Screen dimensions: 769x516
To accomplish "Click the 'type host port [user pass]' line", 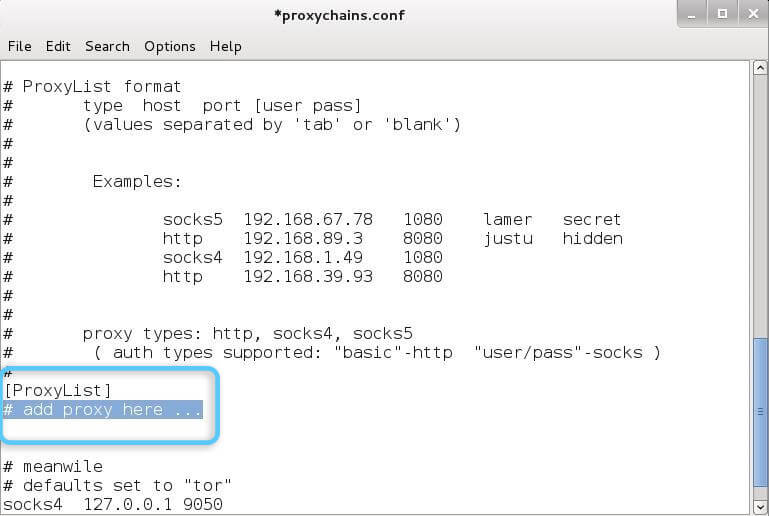I will (x=222, y=106).
